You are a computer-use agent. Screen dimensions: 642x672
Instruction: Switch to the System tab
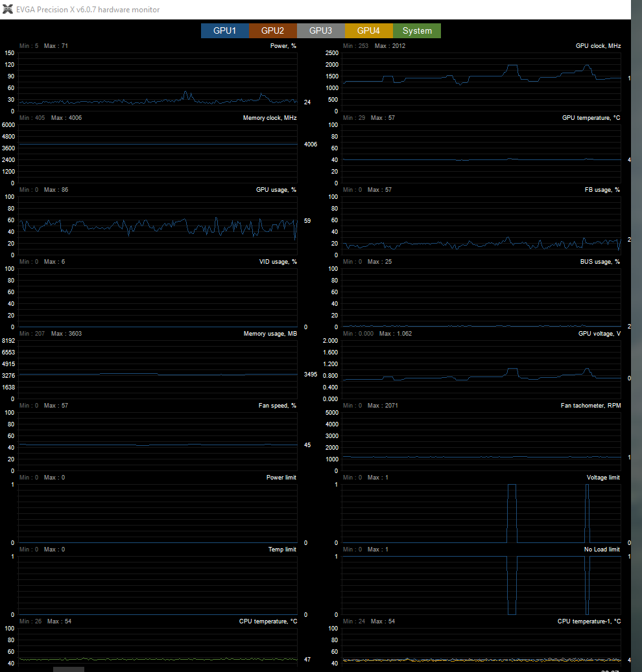[417, 31]
